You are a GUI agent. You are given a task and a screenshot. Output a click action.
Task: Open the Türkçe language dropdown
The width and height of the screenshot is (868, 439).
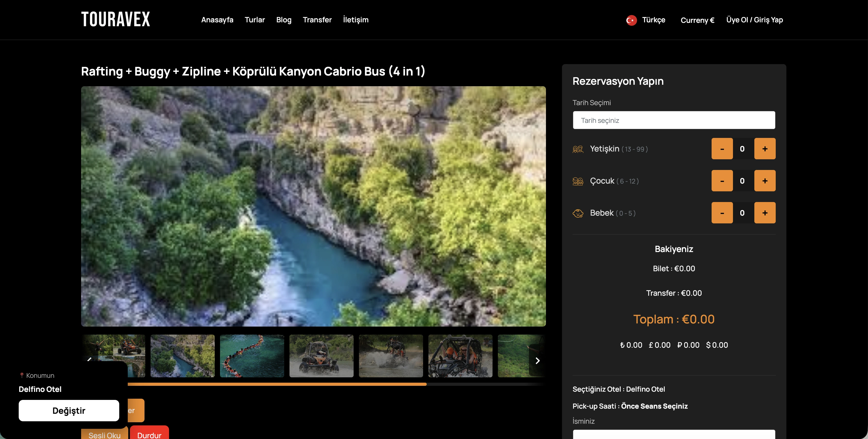coord(653,20)
